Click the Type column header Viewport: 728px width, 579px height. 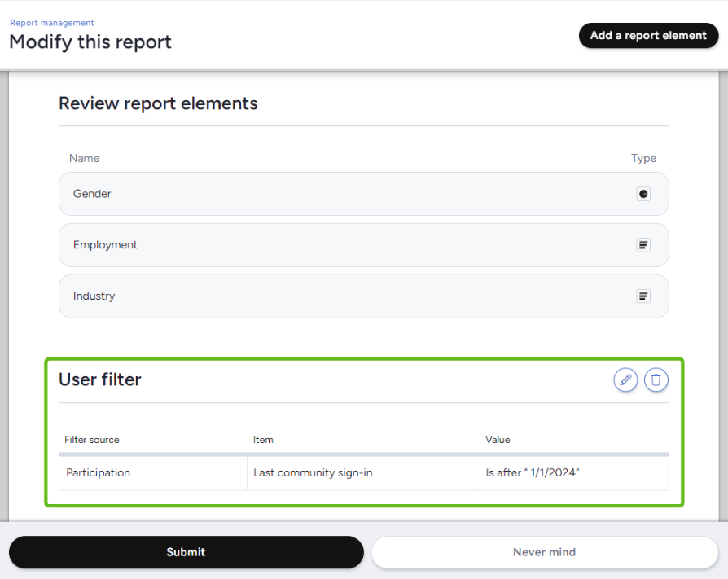pos(643,159)
